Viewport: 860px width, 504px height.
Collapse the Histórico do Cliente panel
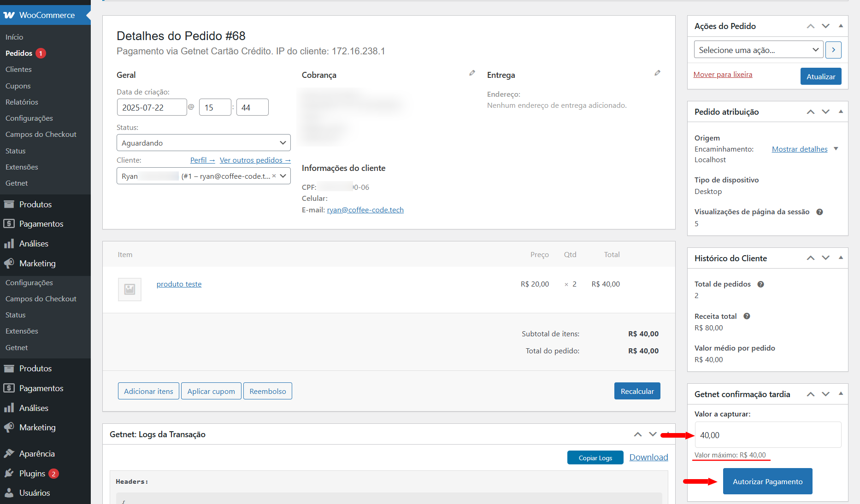tap(841, 258)
